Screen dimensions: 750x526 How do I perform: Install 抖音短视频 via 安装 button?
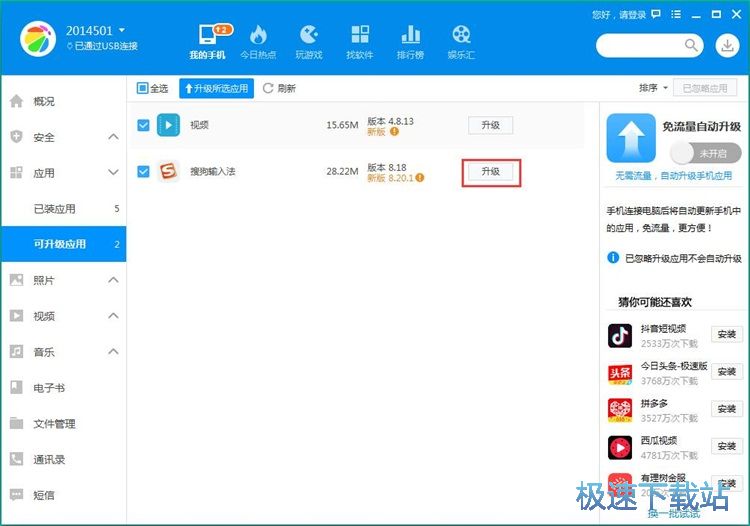[x=727, y=334]
